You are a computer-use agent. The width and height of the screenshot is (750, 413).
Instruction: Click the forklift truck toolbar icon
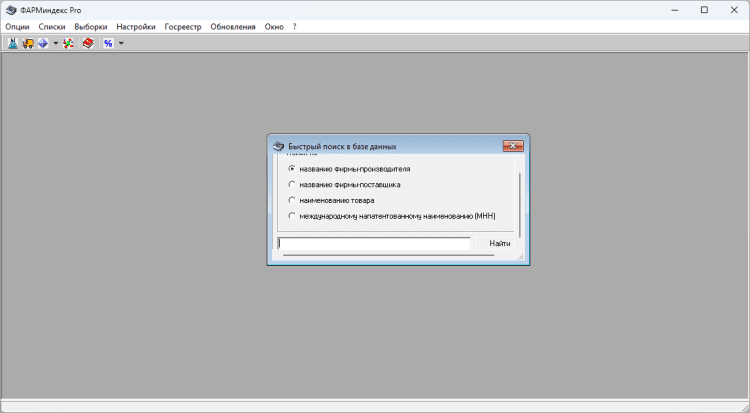click(28, 44)
